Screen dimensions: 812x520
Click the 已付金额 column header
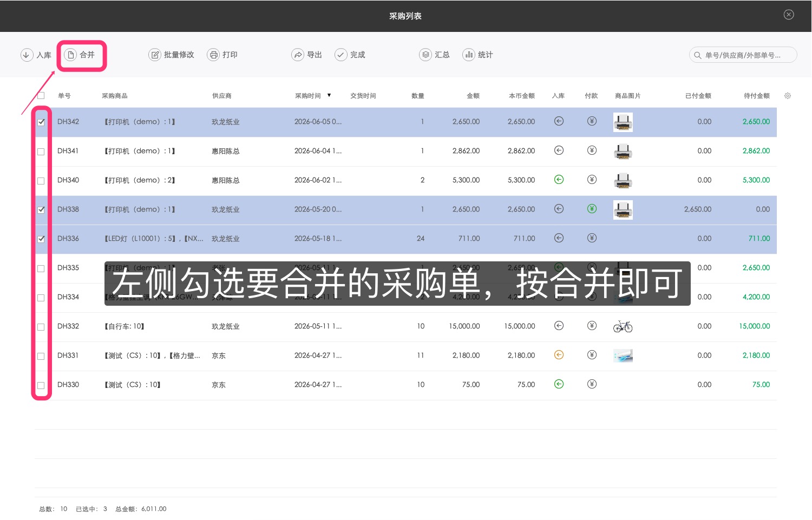(x=698, y=96)
